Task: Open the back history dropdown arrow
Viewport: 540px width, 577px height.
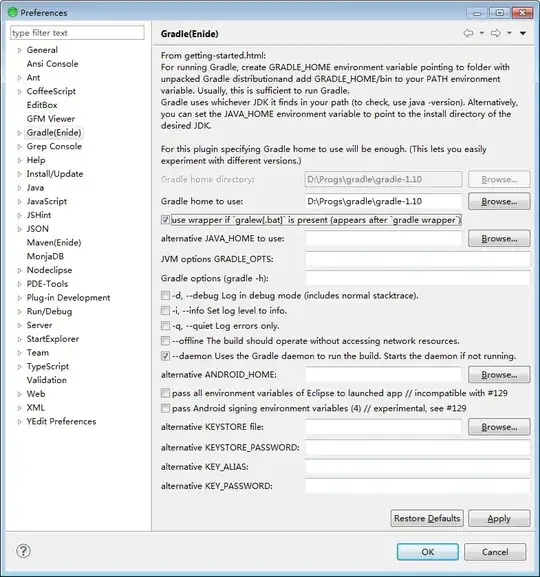Action: [x=481, y=33]
